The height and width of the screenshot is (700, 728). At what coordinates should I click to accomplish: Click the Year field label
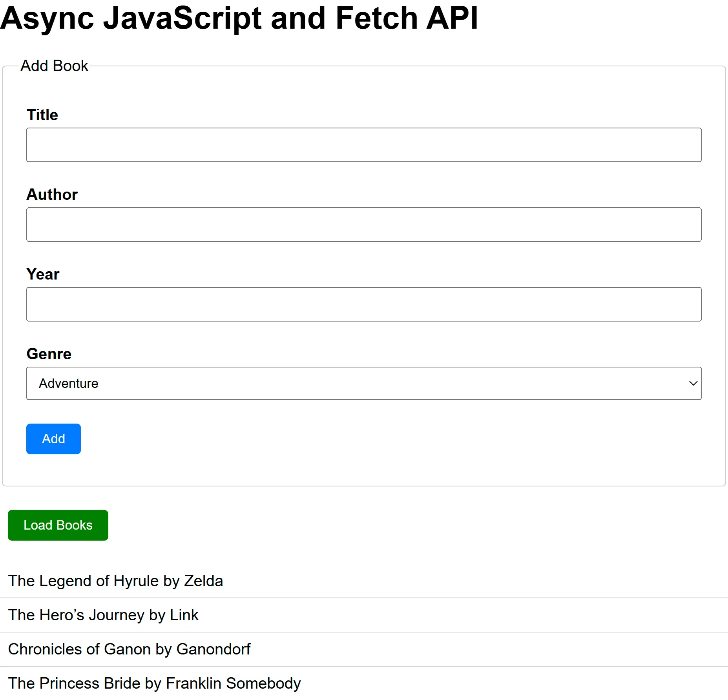pos(43,274)
